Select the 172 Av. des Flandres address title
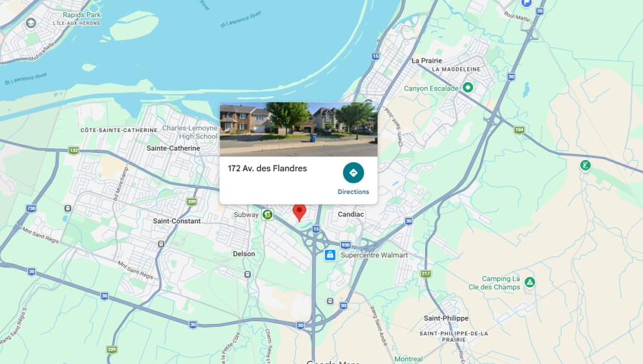Screen dimensions: 643x364 point(267,168)
